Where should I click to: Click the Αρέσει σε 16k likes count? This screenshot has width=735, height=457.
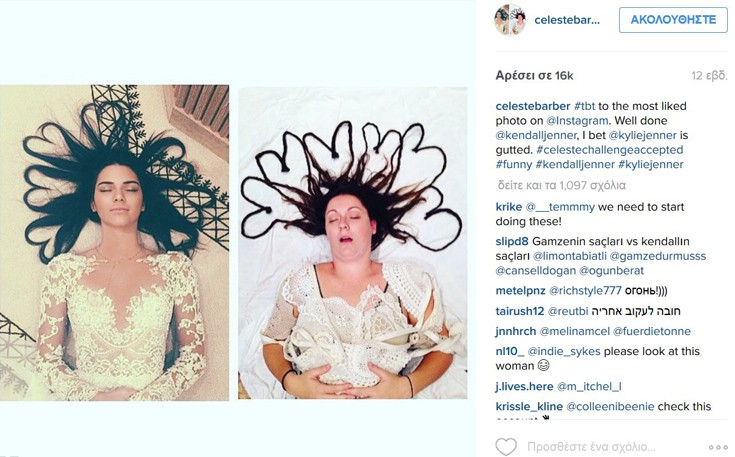click(534, 76)
